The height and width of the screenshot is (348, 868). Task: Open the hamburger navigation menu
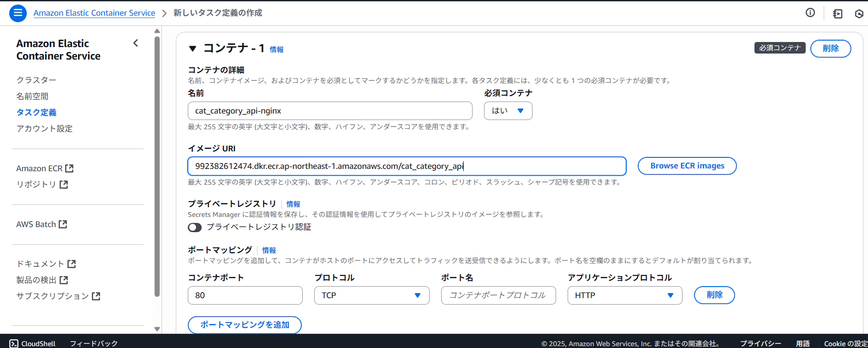[x=18, y=13]
